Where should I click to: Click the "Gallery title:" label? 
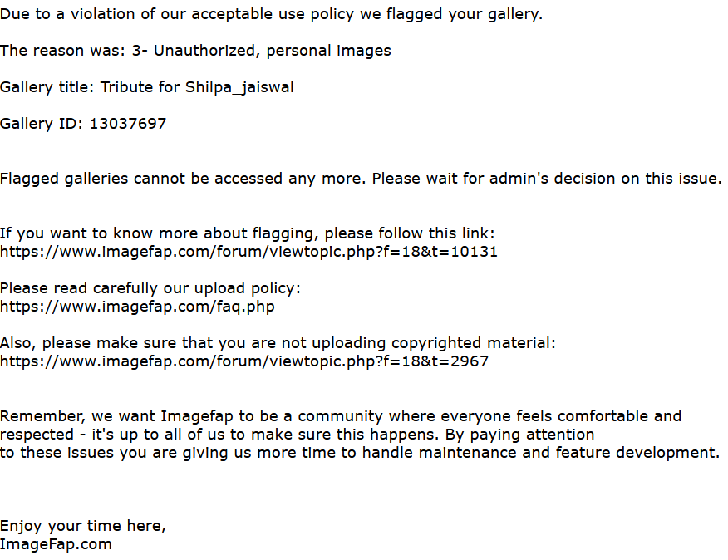[47, 87]
